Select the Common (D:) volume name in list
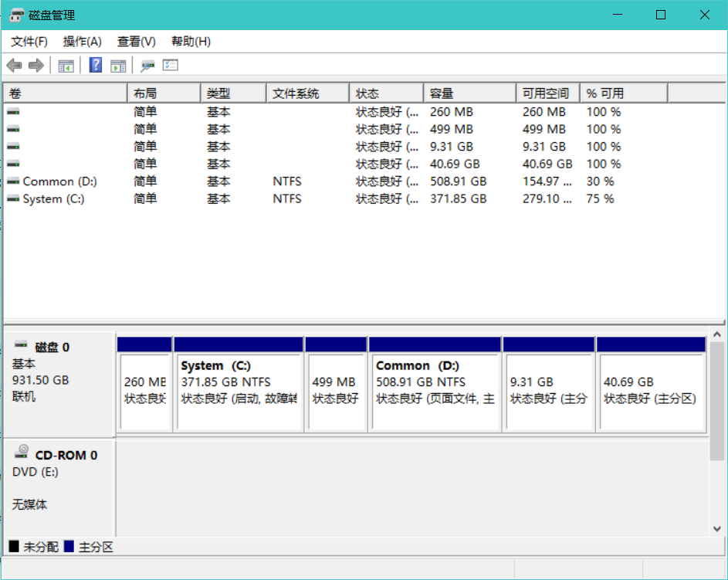The height and width of the screenshot is (580, 728). 60,181
